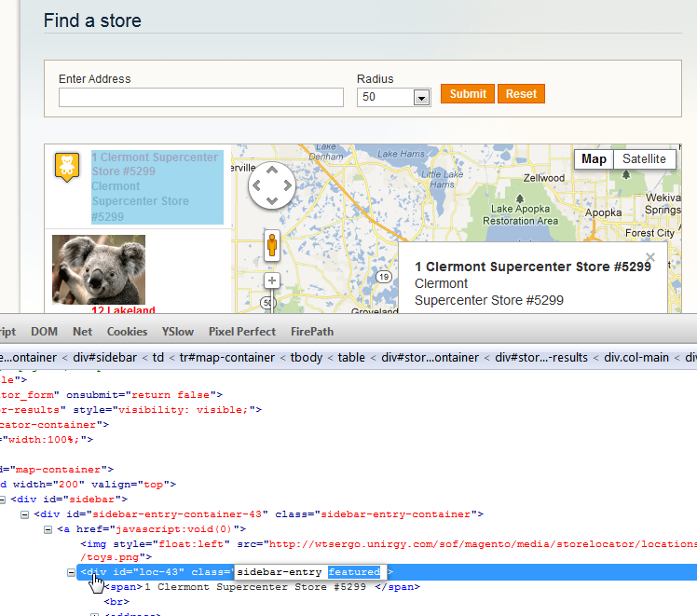
Task: Click the Enter Address input field
Action: (x=201, y=97)
